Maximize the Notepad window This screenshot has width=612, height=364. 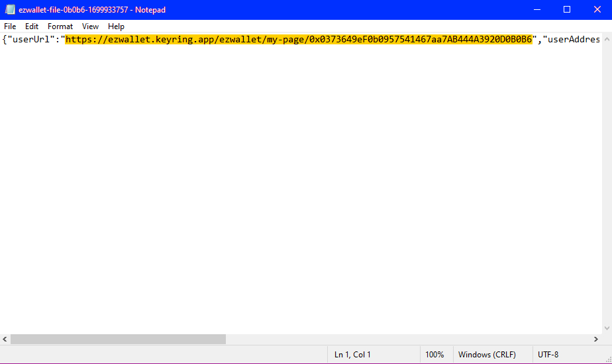coord(566,10)
